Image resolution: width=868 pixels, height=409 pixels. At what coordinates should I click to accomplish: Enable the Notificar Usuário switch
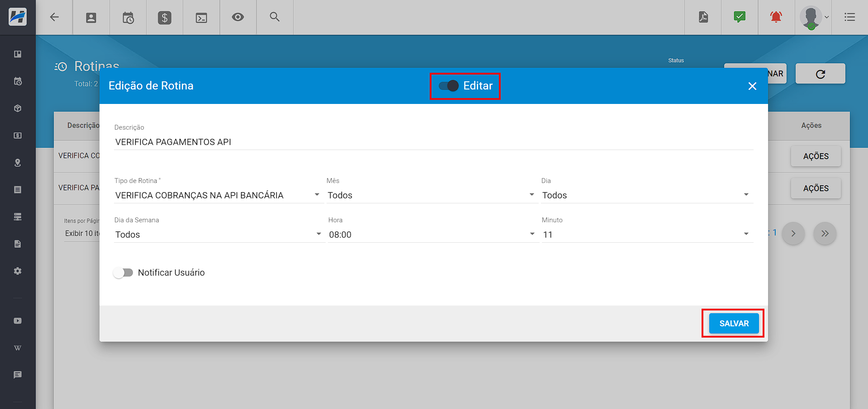click(123, 273)
